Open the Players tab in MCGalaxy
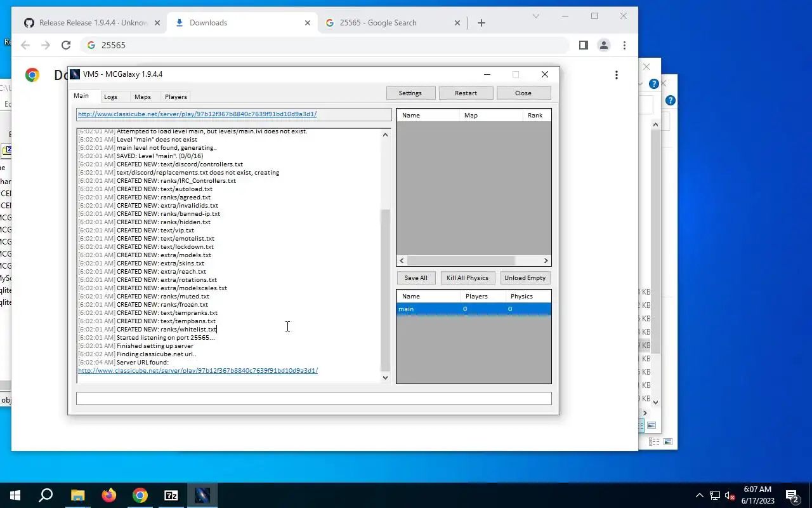Screen dimensions: 812x508 (x=176, y=97)
